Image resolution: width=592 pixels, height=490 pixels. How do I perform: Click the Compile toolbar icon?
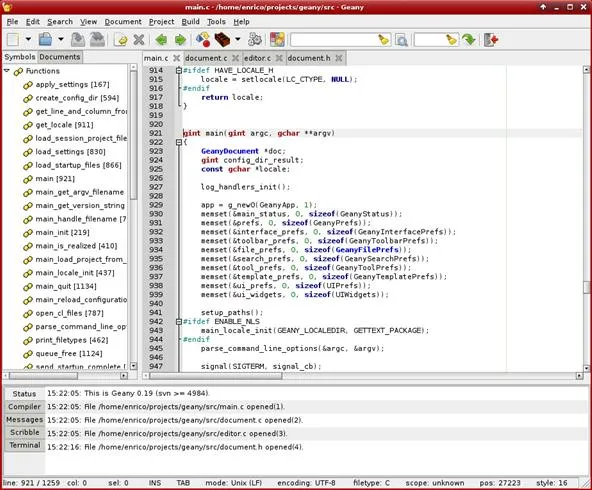coord(203,40)
